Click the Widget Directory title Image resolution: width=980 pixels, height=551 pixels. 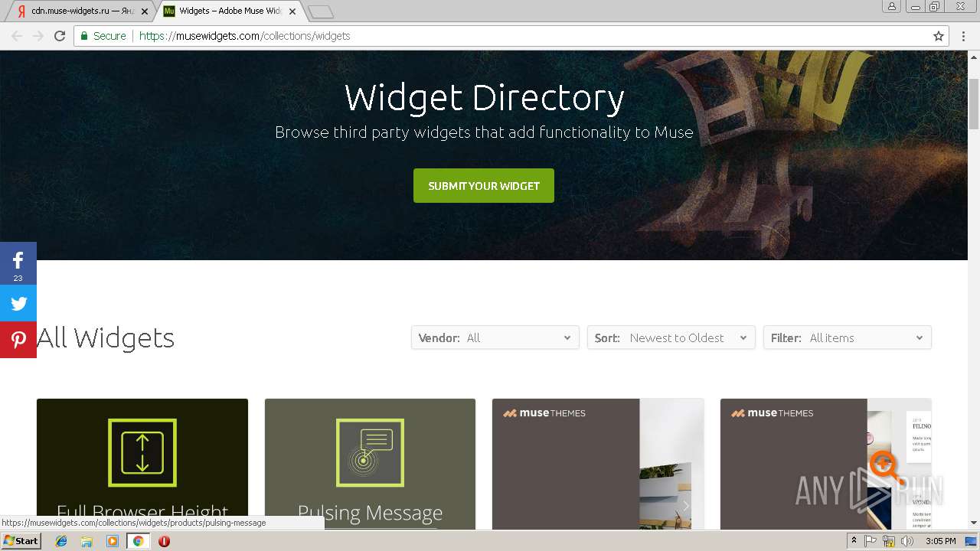pos(484,97)
